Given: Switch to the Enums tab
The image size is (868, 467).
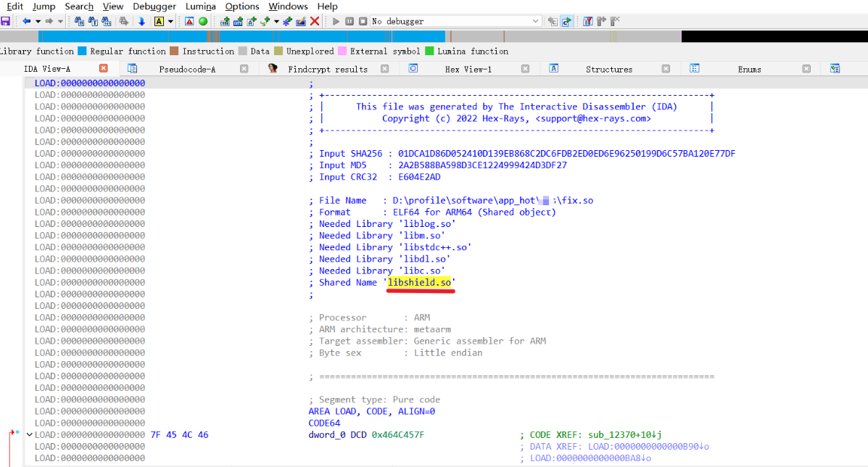Looking at the screenshot, I should pyautogui.click(x=749, y=69).
